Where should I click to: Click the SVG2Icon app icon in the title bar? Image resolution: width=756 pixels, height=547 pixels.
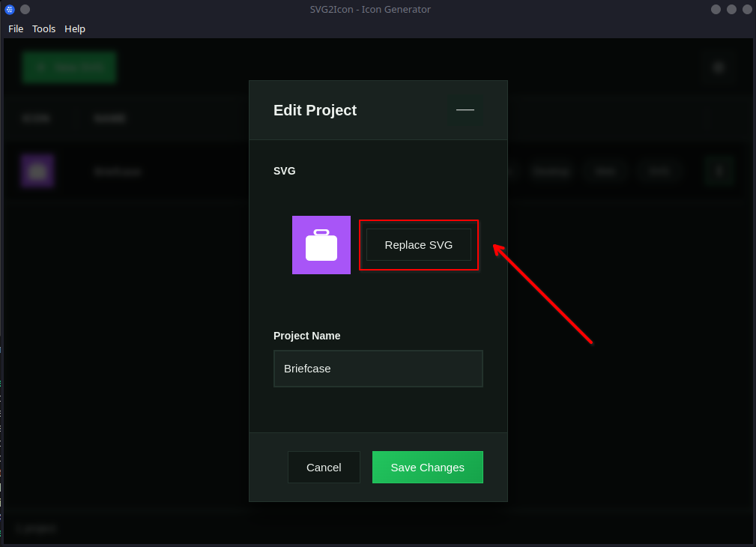click(x=9, y=9)
